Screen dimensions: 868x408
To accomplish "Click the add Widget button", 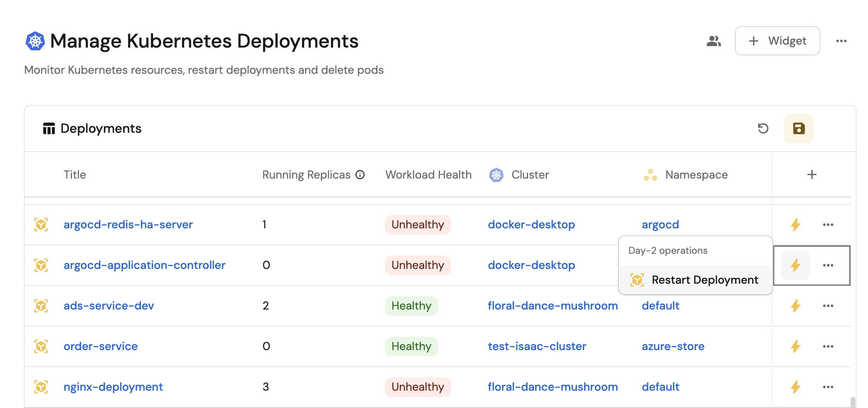I will tap(777, 41).
